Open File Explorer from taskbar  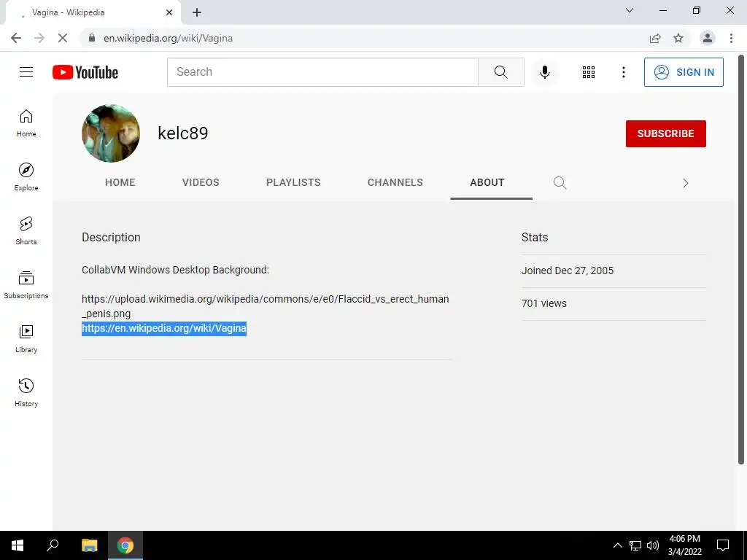click(90, 545)
